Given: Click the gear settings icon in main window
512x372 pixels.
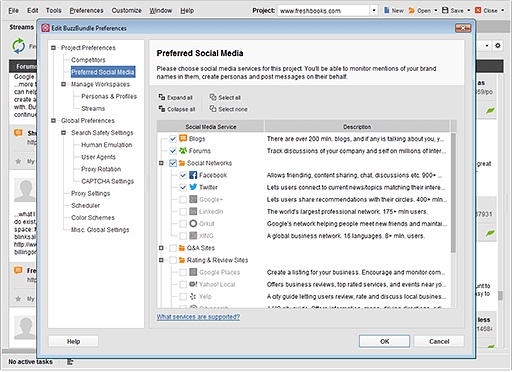Looking at the screenshot, I should pos(498,45).
